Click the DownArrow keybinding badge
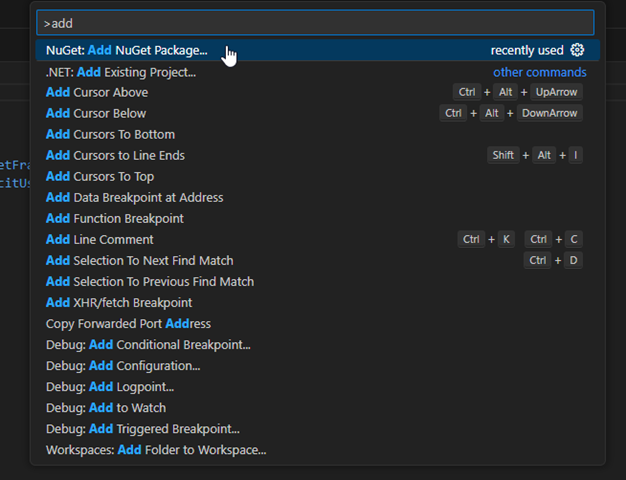 [549, 113]
